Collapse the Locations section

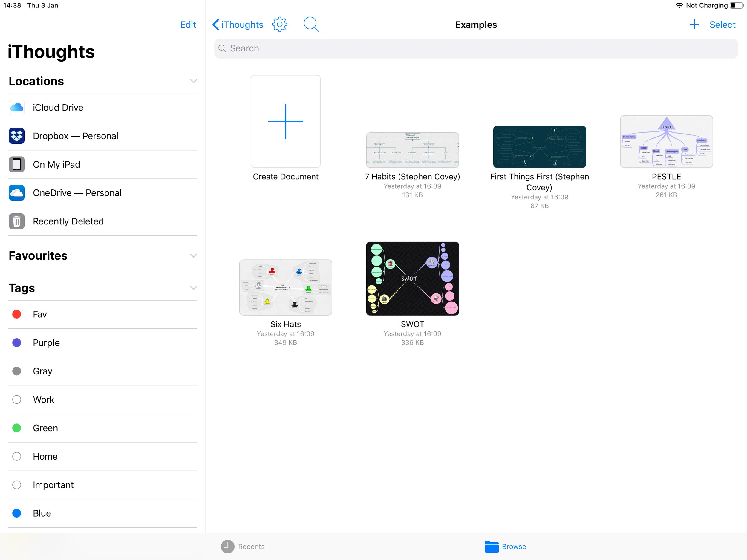[x=193, y=81]
